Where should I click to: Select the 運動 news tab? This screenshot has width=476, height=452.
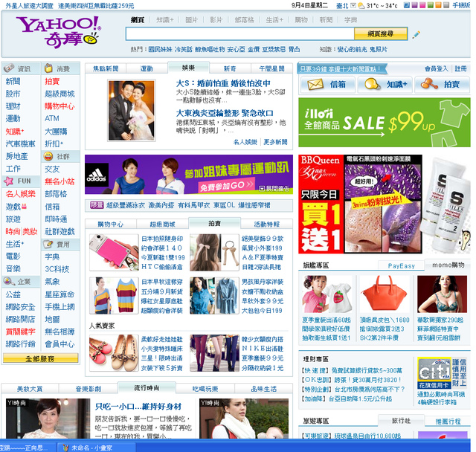(147, 69)
